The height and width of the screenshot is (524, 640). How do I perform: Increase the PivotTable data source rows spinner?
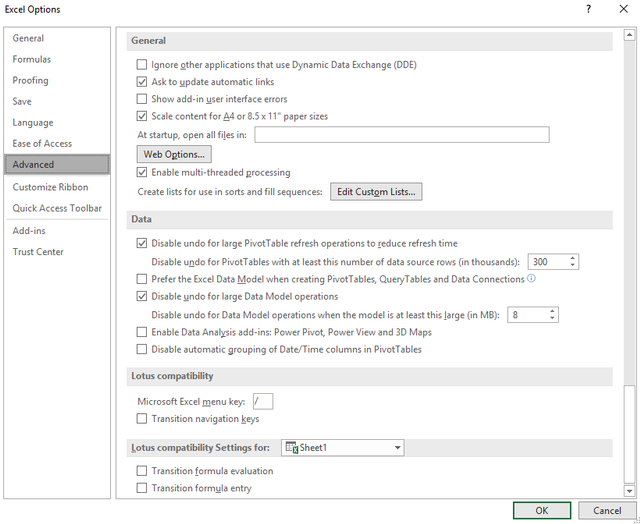(x=573, y=258)
